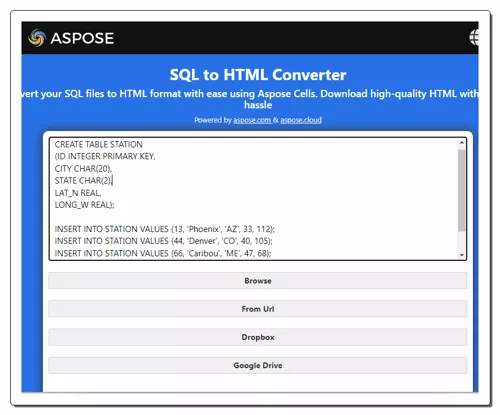Click the text area scroll down arrow

click(462, 255)
